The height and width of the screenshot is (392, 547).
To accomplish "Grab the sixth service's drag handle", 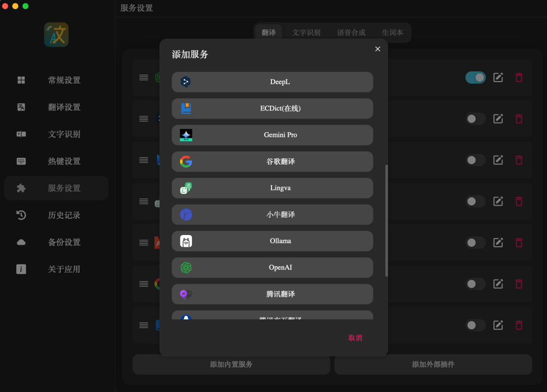I will pos(144,284).
